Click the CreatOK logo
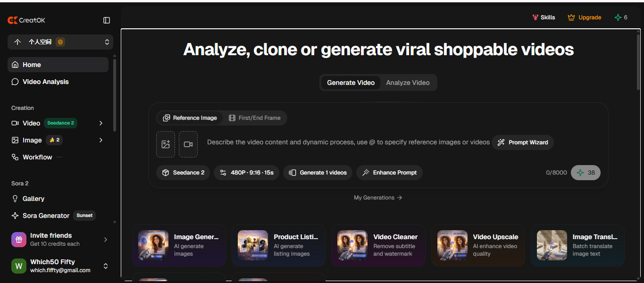Viewport: 644px width, 283px height. tap(26, 20)
